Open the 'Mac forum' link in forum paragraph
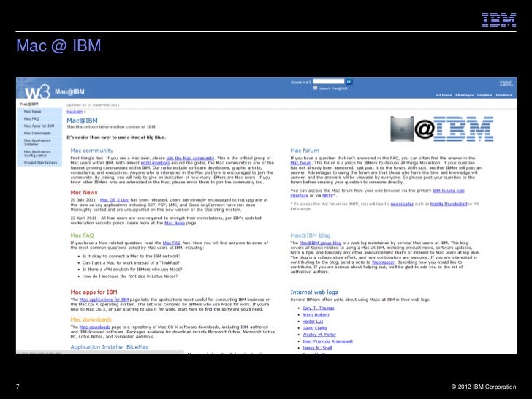 coord(300,163)
